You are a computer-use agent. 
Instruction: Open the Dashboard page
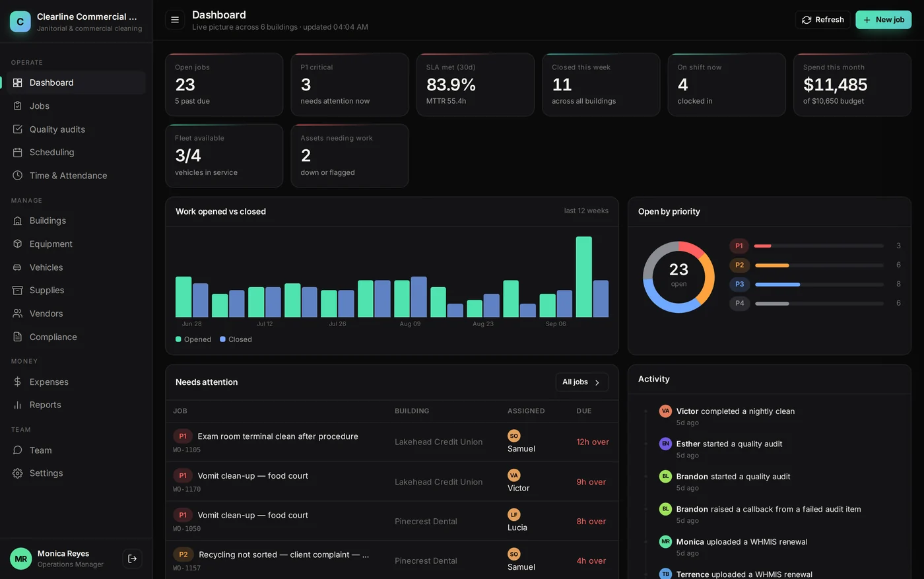coord(76,83)
